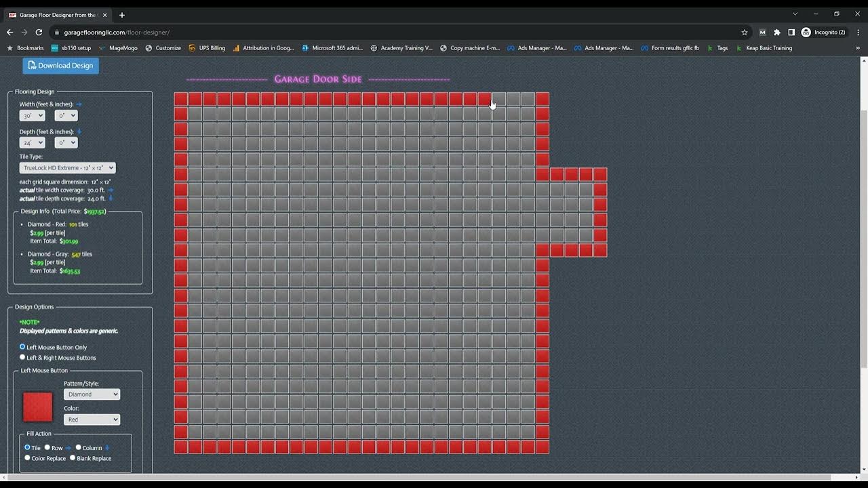Go forward with the browser forward arrow

[x=24, y=32]
